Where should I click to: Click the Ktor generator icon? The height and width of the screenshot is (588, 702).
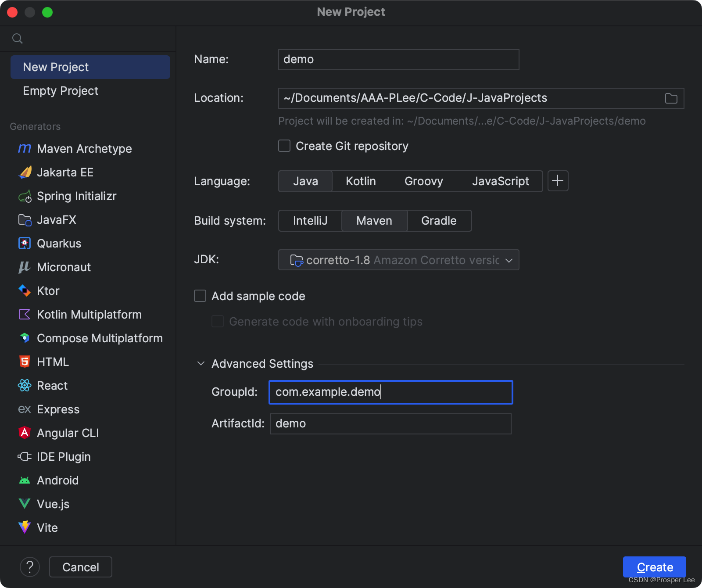[x=25, y=291]
